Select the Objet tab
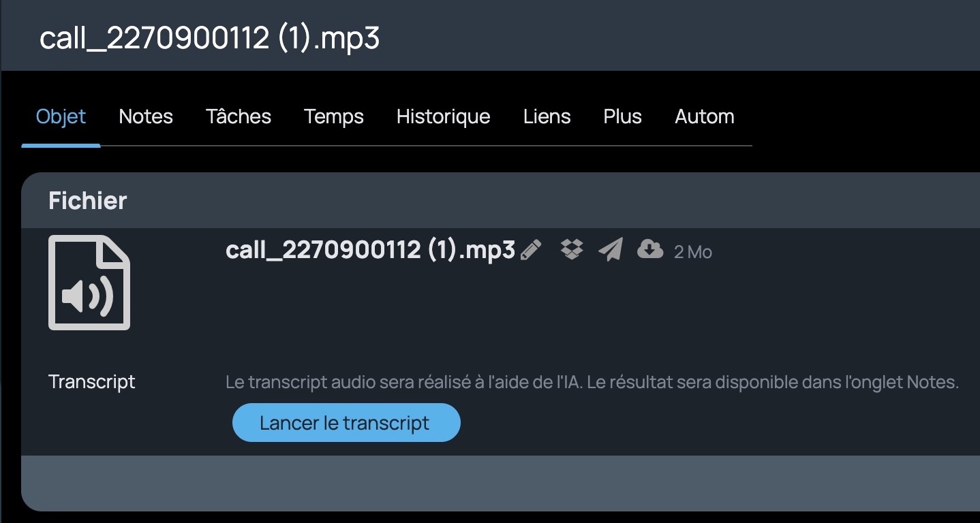980x523 pixels. tap(61, 116)
